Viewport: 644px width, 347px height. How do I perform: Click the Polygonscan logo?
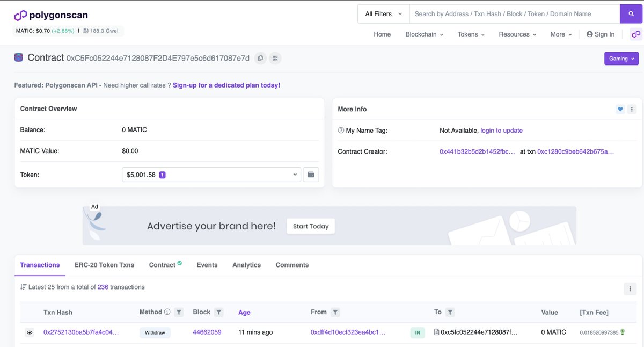point(51,15)
